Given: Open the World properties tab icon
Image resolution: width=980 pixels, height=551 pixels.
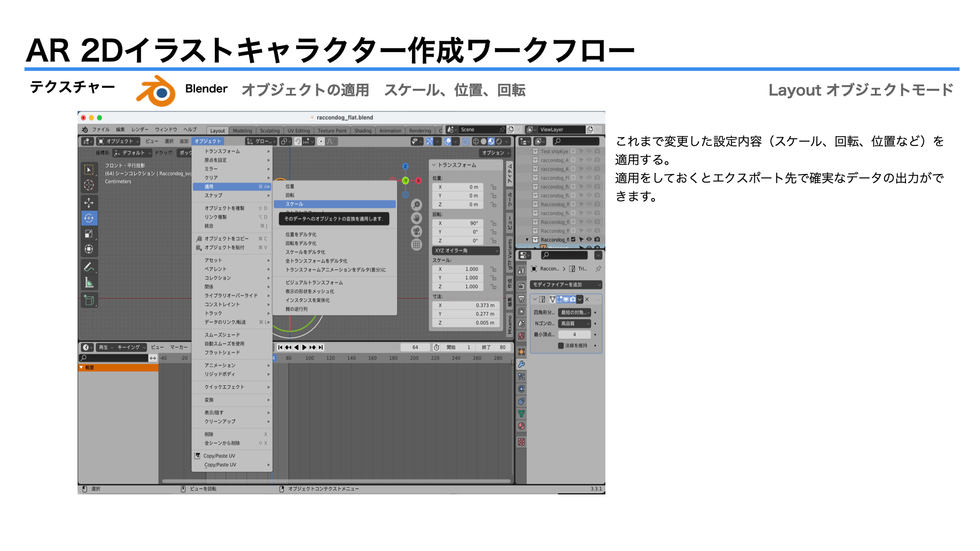Looking at the screenshot, I should (x=521, y=336).
